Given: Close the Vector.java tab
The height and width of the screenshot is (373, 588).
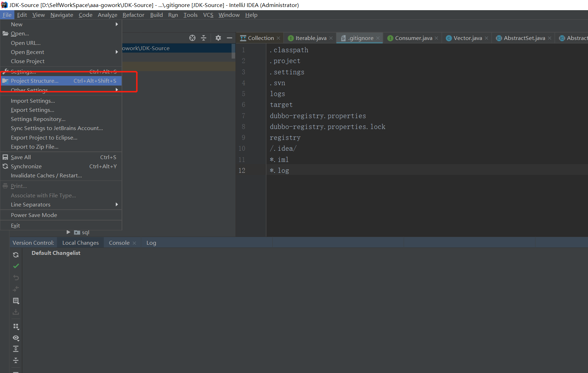Looking at the screenshot, I should point(486,38).
